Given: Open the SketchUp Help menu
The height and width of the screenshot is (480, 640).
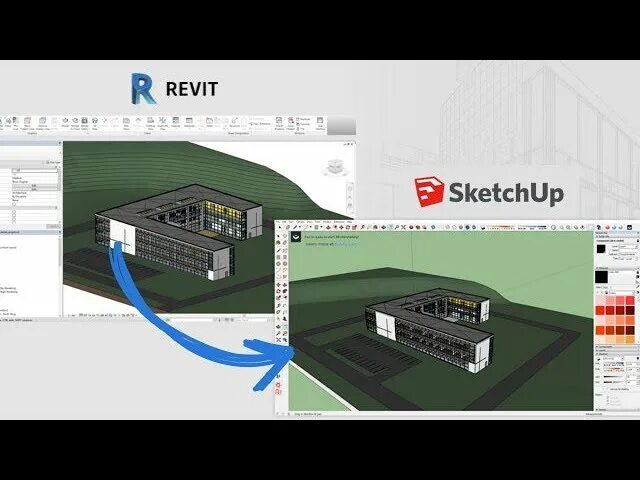Looking at the screenshot, I should point(349,222).
